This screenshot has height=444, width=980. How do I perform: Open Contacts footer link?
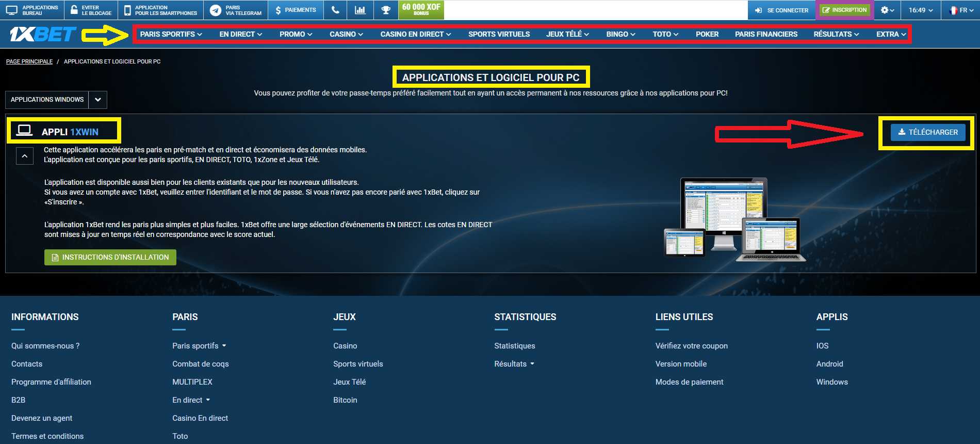tap(27, 364)
